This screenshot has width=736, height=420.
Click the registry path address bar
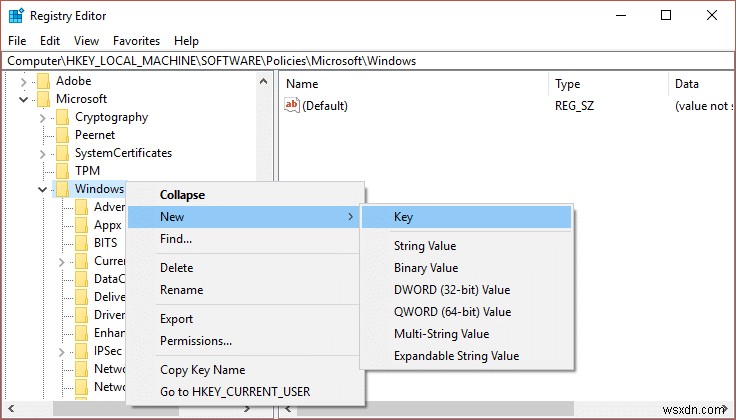click(x=368, y=61)
